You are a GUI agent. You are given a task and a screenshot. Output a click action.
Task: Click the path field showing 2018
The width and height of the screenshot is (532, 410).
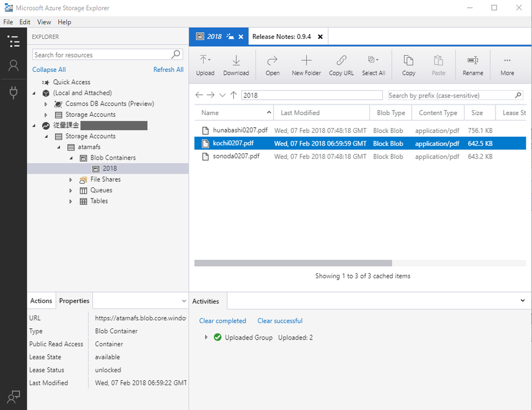[x=312, y=95]
